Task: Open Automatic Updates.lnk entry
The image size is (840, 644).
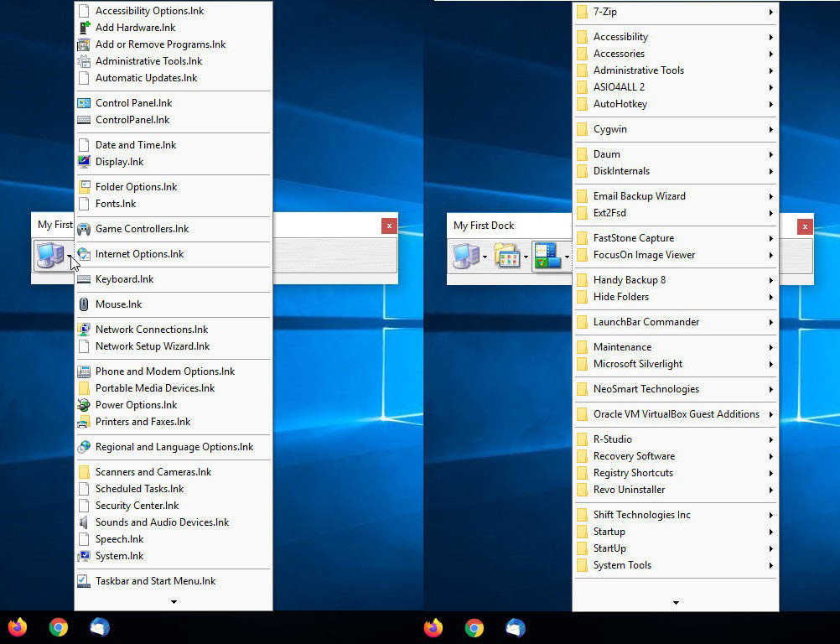Action: (x=173, y=78)
